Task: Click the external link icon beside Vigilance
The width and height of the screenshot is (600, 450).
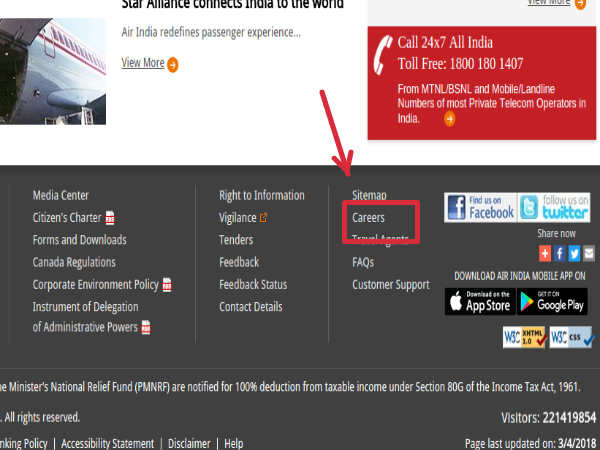Action: point(263,218)
